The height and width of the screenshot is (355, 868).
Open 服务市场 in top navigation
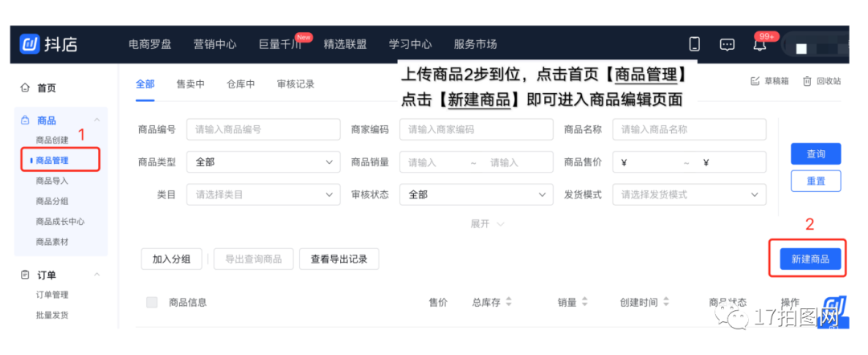tap(475, 44)
